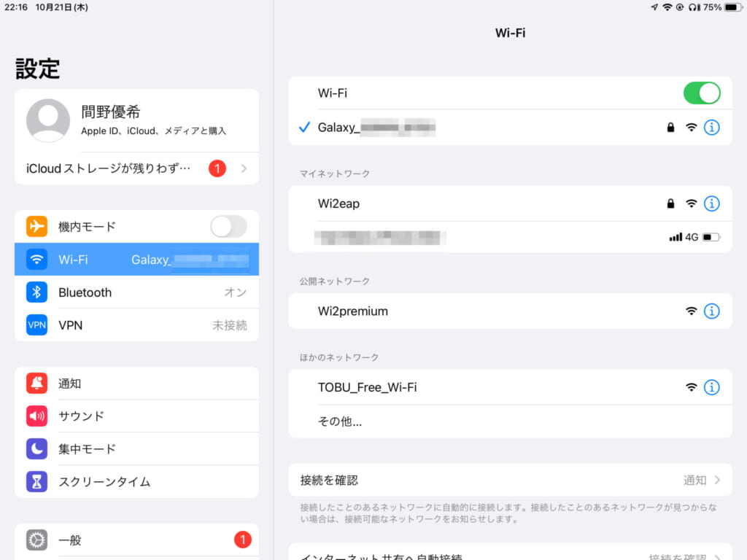
Task: Enable the 機内モード toggle
Action: pyautogui.click(x=228, y=227)
